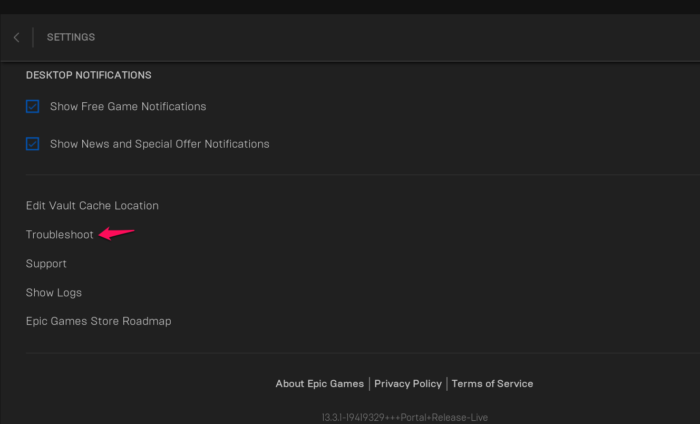
Task: Click the SETTINGS page title
Action: [x=71, y=38]
